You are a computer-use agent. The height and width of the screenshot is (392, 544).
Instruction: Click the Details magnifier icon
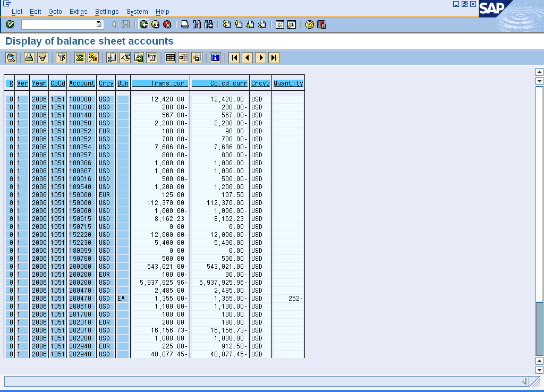(11, 57)
